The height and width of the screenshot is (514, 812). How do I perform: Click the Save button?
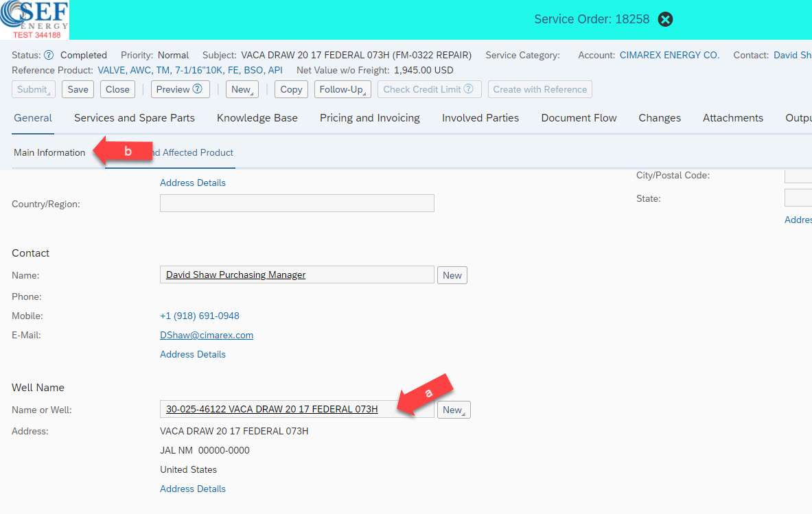click(x=78, y=89)
